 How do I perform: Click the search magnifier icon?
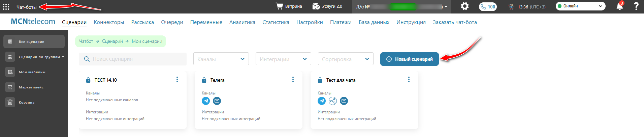(87, 59)
